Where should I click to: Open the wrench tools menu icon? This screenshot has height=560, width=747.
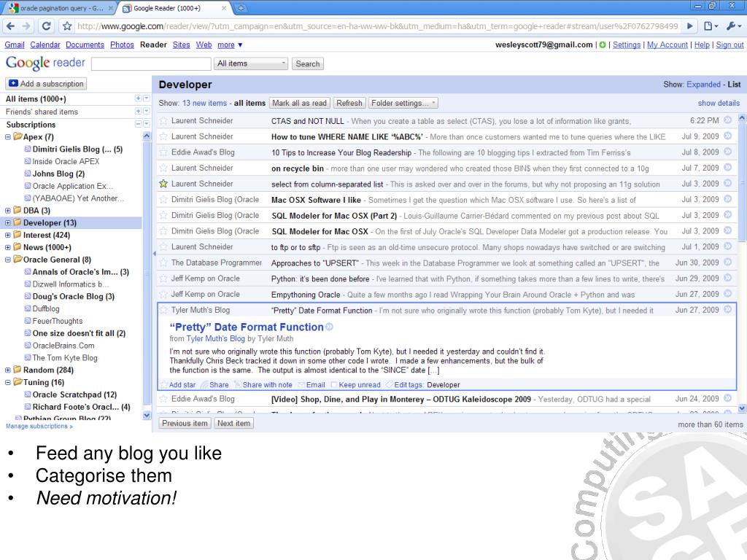(x=732, y=26)
